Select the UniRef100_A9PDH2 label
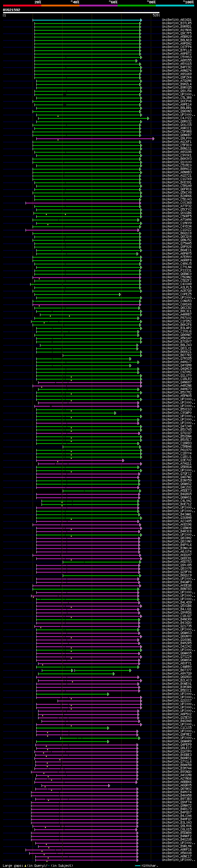This screenshot has height=868, width=197. tap(177, 44)
